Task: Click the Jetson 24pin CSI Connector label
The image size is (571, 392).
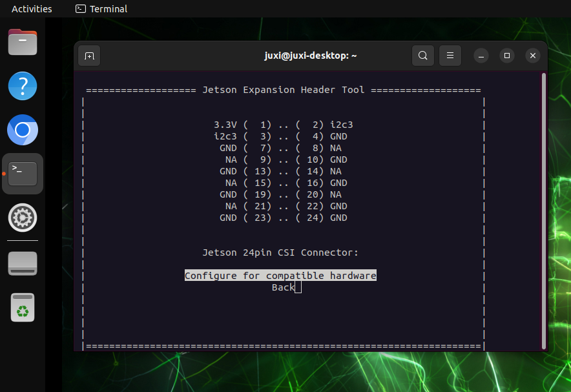Action: [280, 253]
